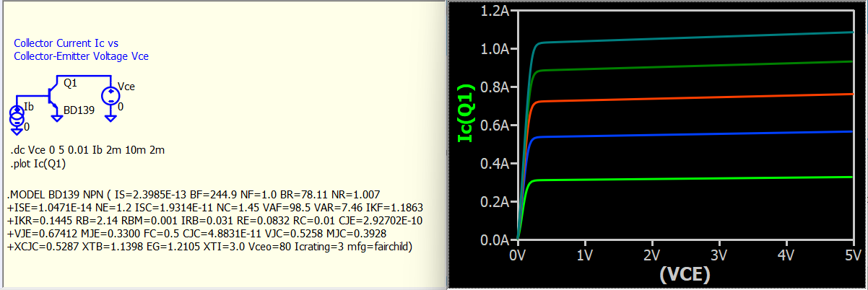Click the schematic title comment text
This screenshot has width=868, height=290.
(81, 50)
